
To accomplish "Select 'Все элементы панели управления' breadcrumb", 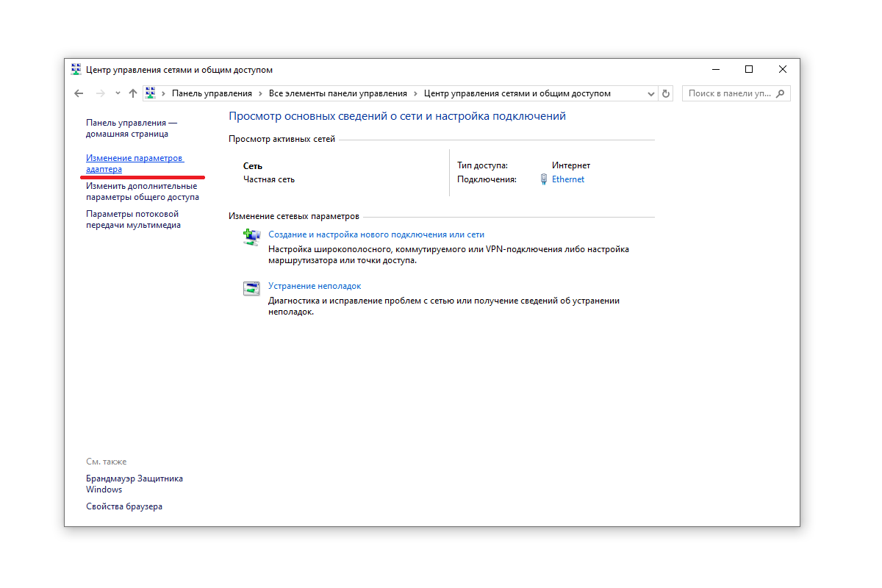I will click(338, 93).
